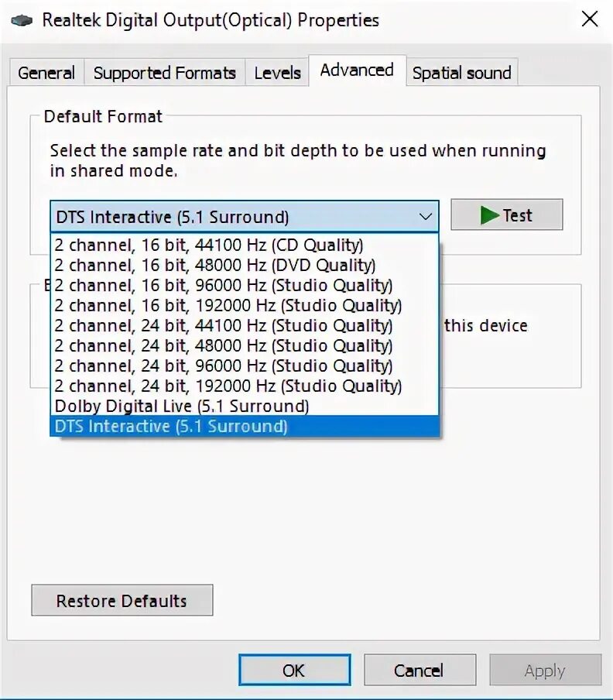Select 2 channel, 24 bit, 44100 Hz option
The height and width of the screenshot is (700, 613).
245,325
